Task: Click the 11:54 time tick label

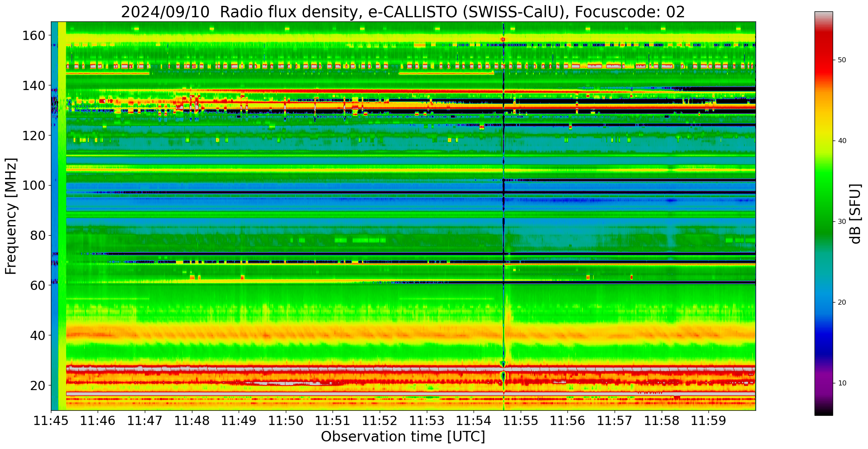Action: pyautogui.click(x=474, y=421)
